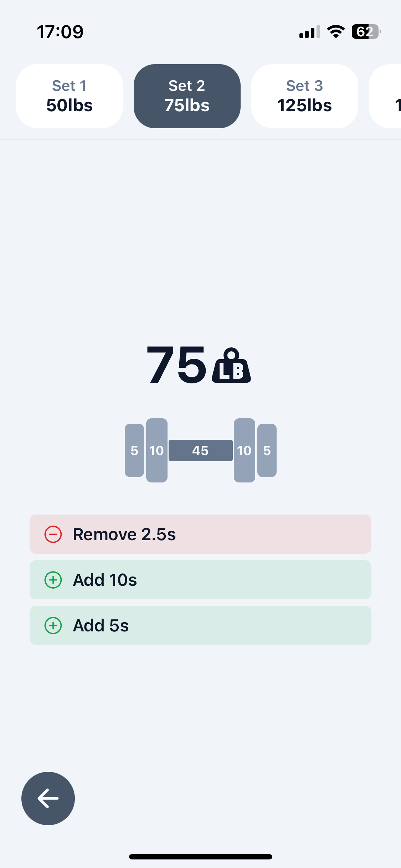Click the green plus icon beside Add 5s
Viewport: 401px width, 868px height.
tap(53, 625)
